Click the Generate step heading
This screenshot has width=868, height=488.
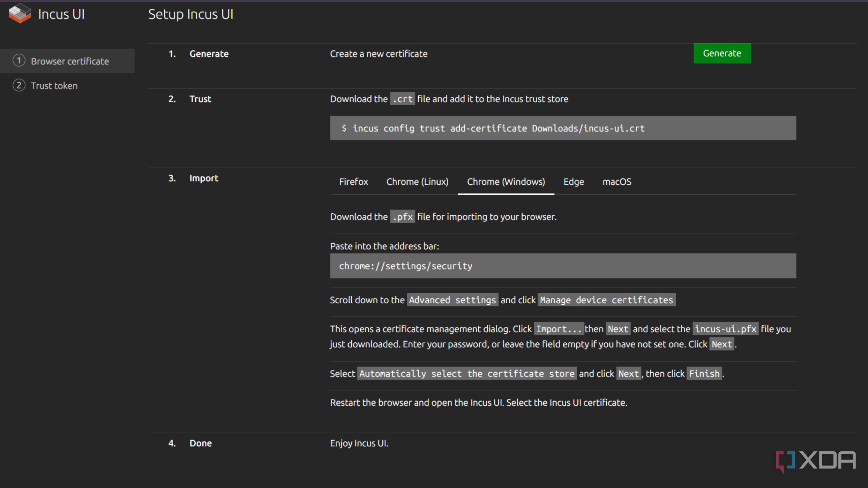click(209, 54)
